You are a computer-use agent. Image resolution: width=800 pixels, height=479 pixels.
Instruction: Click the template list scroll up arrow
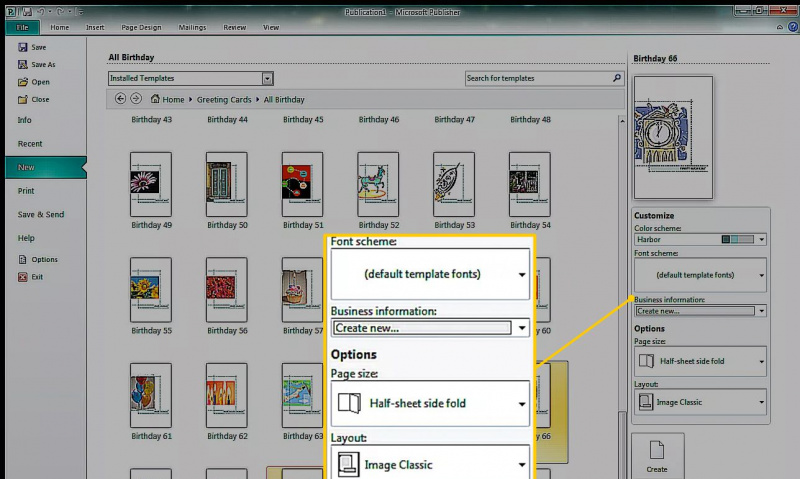tap(622, 121)
